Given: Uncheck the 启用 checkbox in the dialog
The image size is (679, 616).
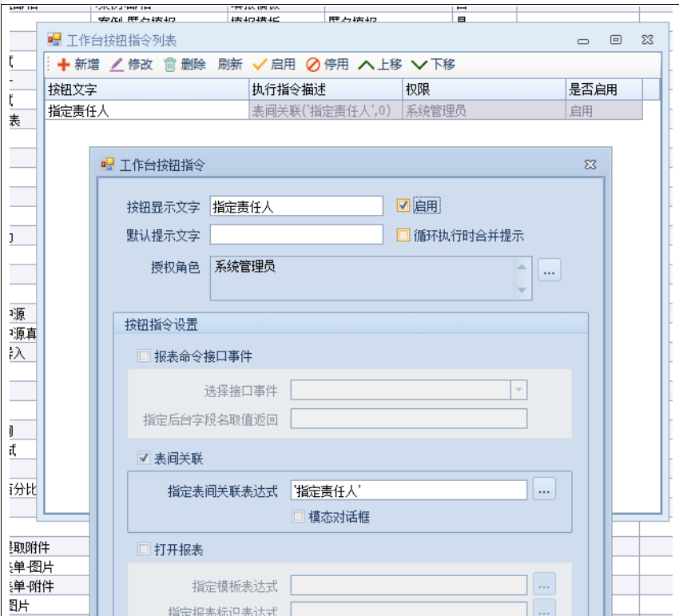Looking at the screenshot, I should point(403,206).
